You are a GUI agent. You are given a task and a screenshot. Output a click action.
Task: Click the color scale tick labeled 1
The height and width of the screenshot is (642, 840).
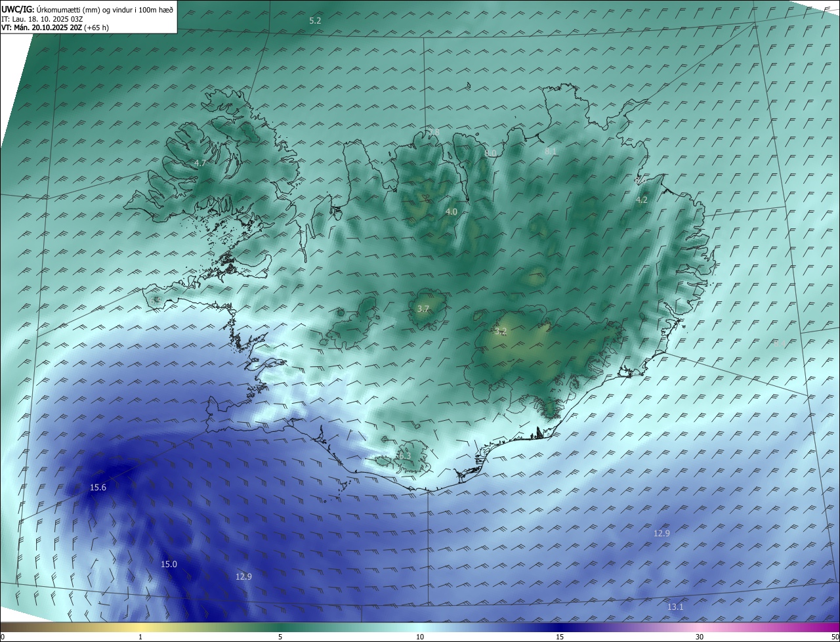[x=140, y=637]
